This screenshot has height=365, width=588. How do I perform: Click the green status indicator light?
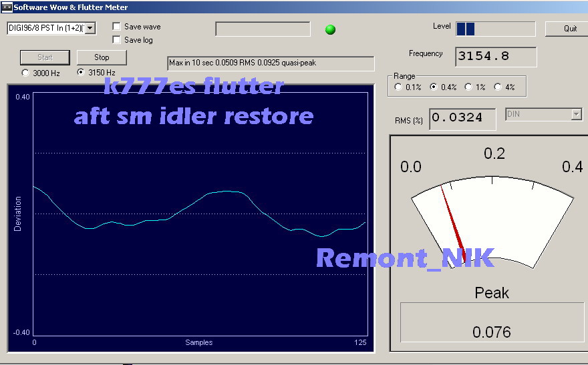tap(330, 29)
